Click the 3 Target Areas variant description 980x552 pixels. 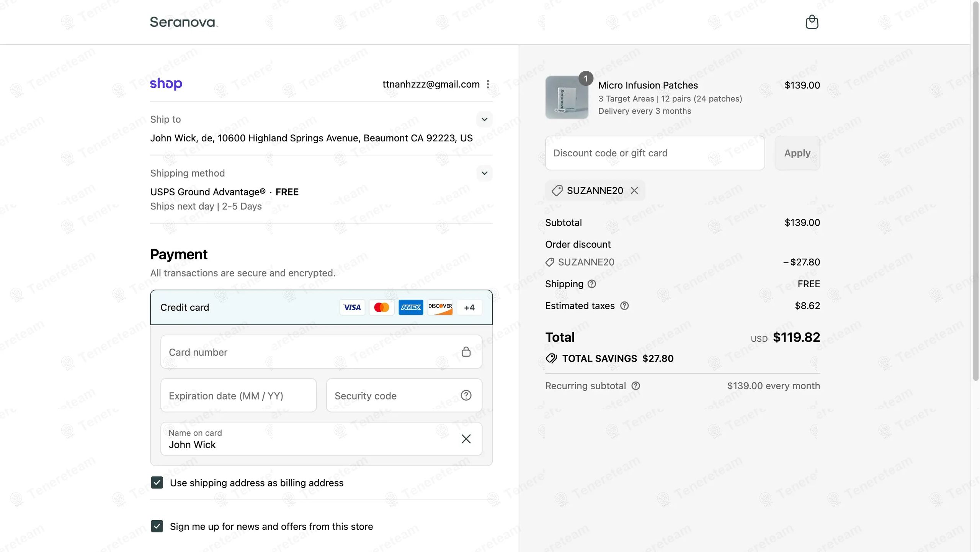(x=670, y=99)
